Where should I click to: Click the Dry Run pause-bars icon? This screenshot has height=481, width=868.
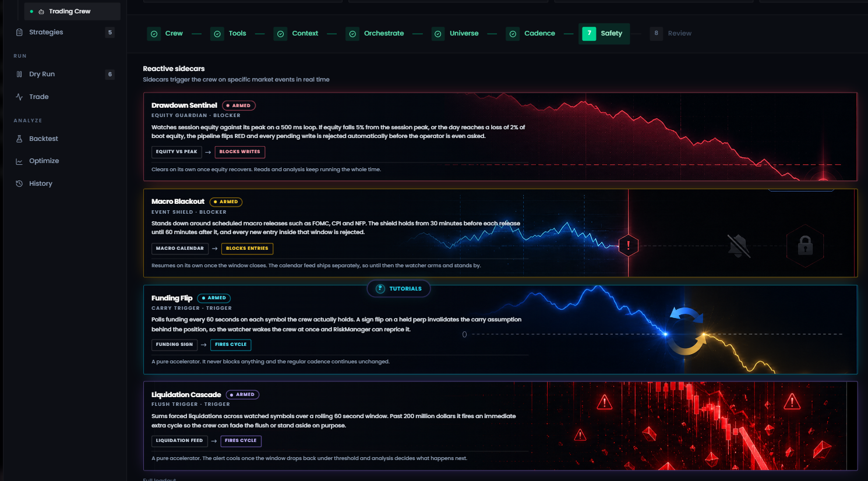(x=19, y=75)
